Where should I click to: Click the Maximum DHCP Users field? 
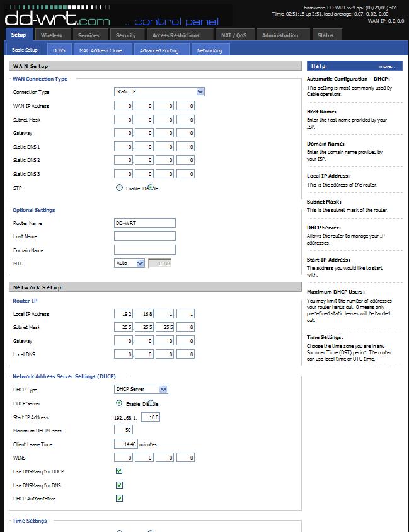pos(124,430)
